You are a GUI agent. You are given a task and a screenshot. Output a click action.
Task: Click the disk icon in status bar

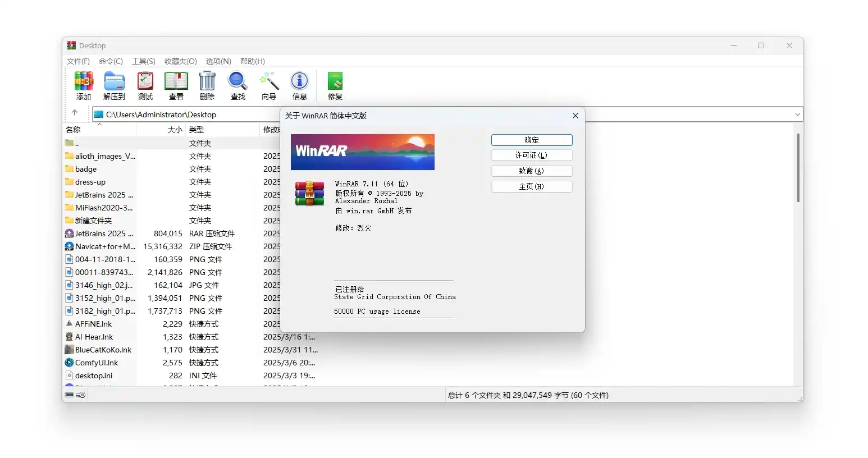point(70,395)
